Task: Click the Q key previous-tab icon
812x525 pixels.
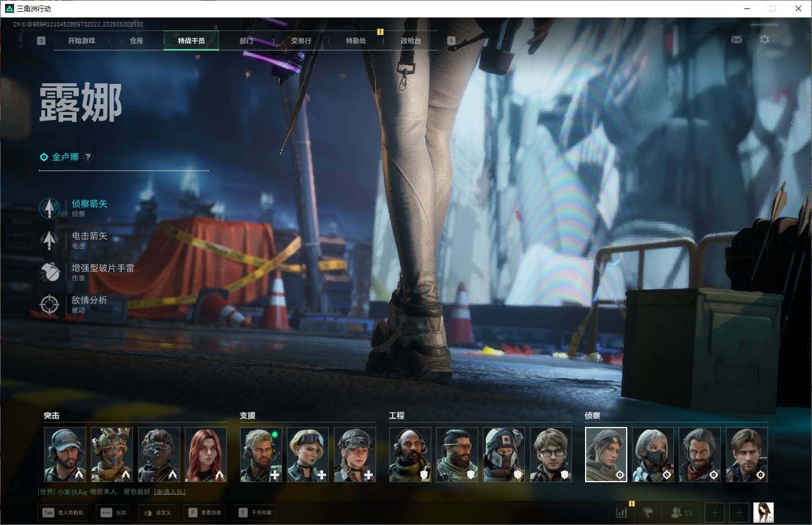Action: [41, 41]
